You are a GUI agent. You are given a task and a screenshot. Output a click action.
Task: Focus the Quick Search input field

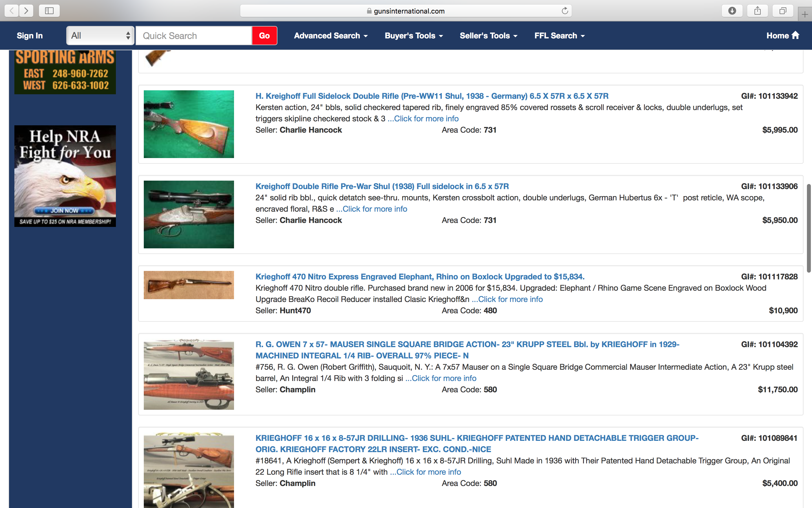[194, 36]
